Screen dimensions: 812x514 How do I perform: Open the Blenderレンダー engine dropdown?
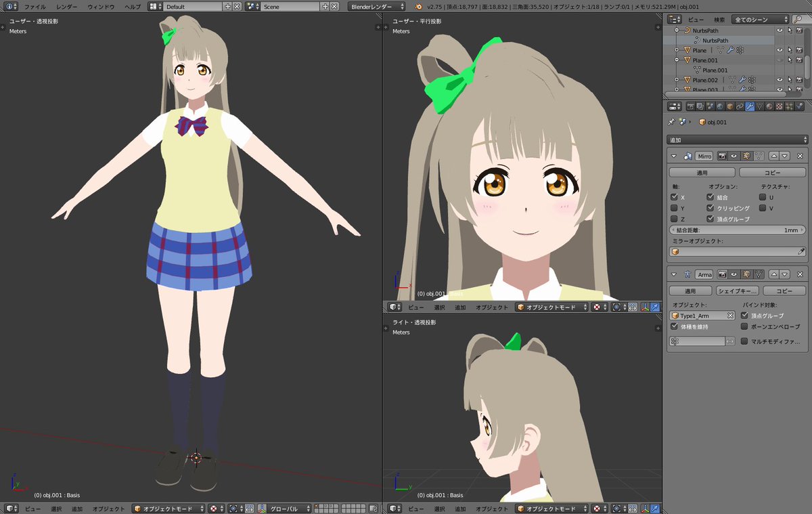376,6
